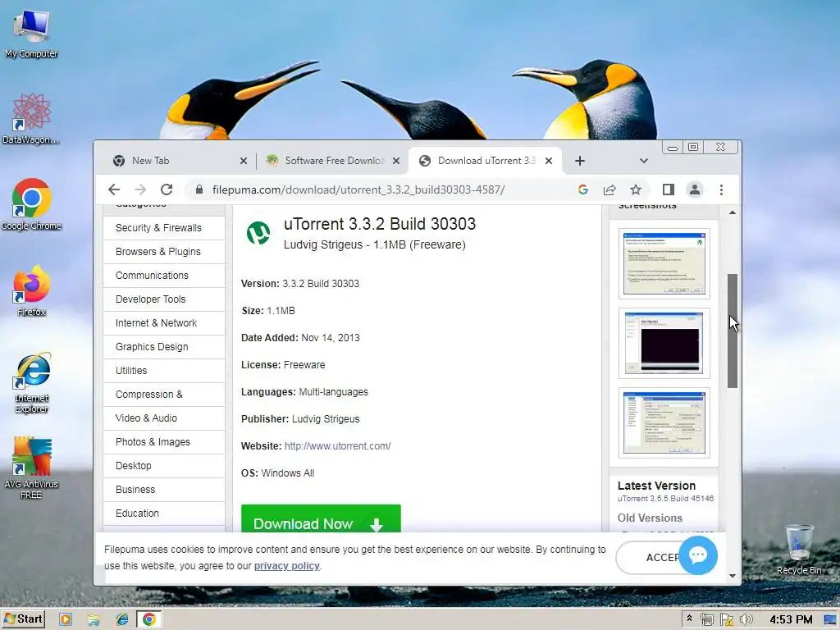Image resolution: width=840 pixels, height=630 pixels.
Task: Open the blue chat bubble widget
Action: 698,555
